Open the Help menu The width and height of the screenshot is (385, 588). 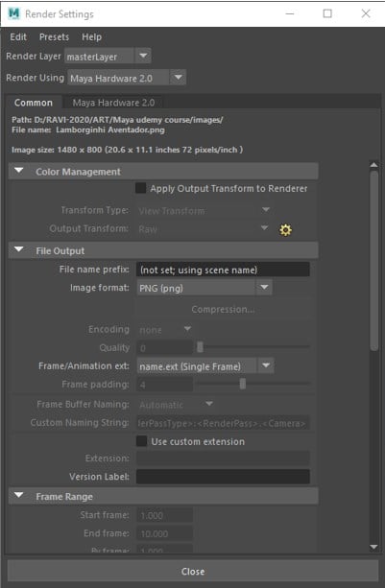(x=91, y=37)
